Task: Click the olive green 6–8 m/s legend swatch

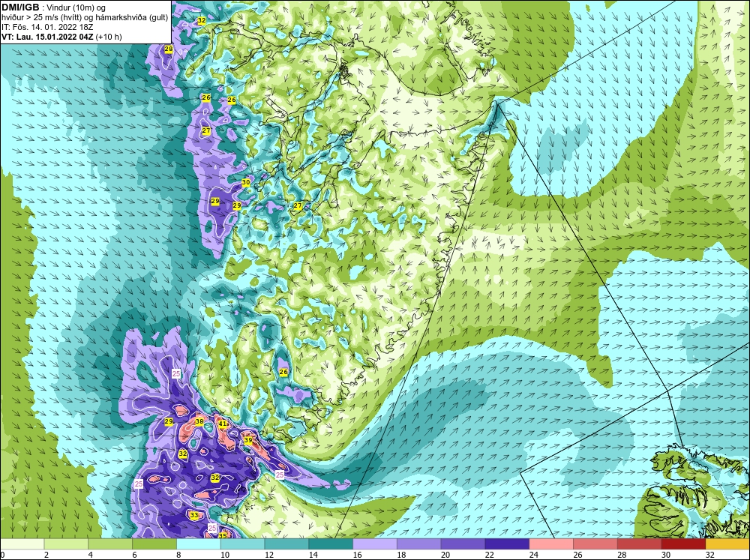Action: point(154,544)
